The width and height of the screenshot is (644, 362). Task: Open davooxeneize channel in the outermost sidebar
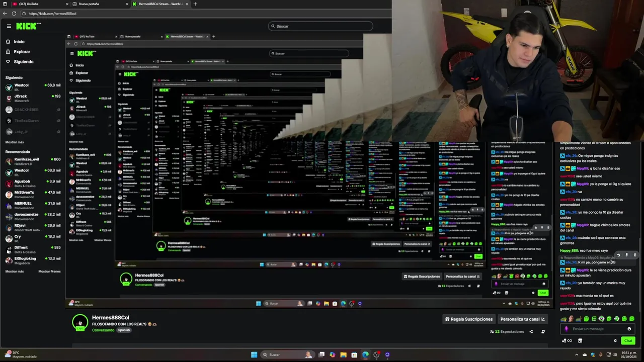click(33, 217)
